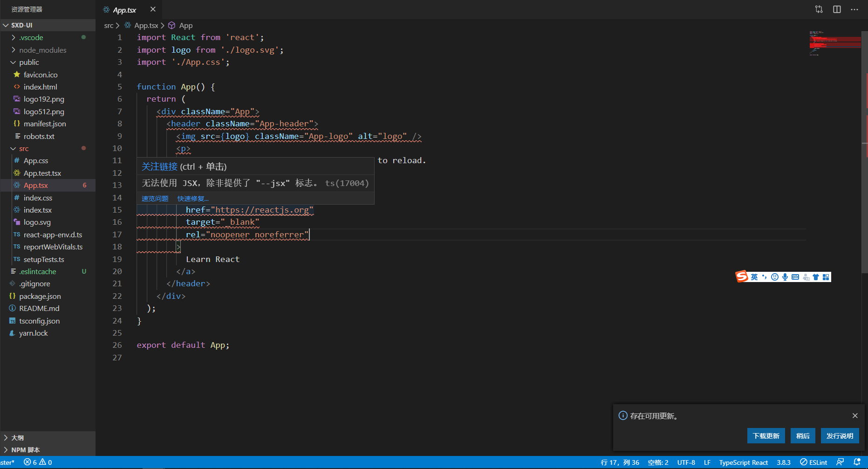
Task: Click 发行说明 release notes button
Action: coord(840,436)
